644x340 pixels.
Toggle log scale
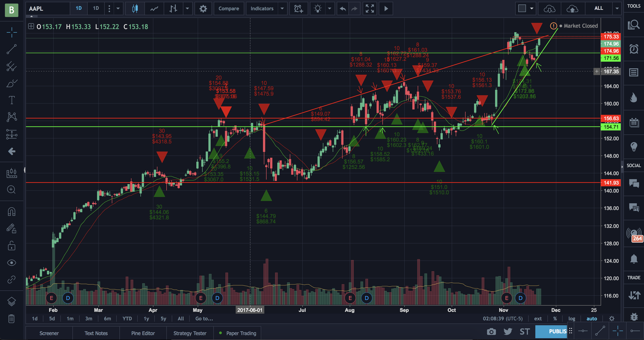(x=572, y=319)
